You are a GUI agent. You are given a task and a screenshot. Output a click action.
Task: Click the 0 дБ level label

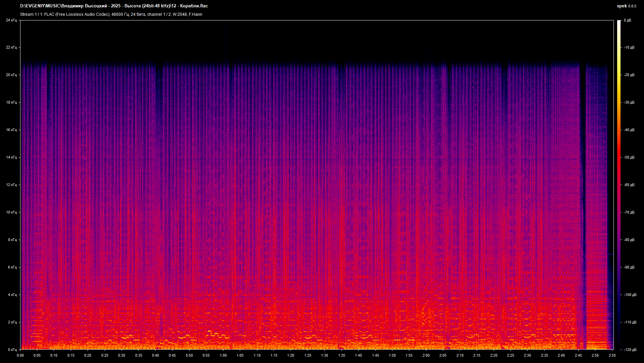[x=627, y=20]
